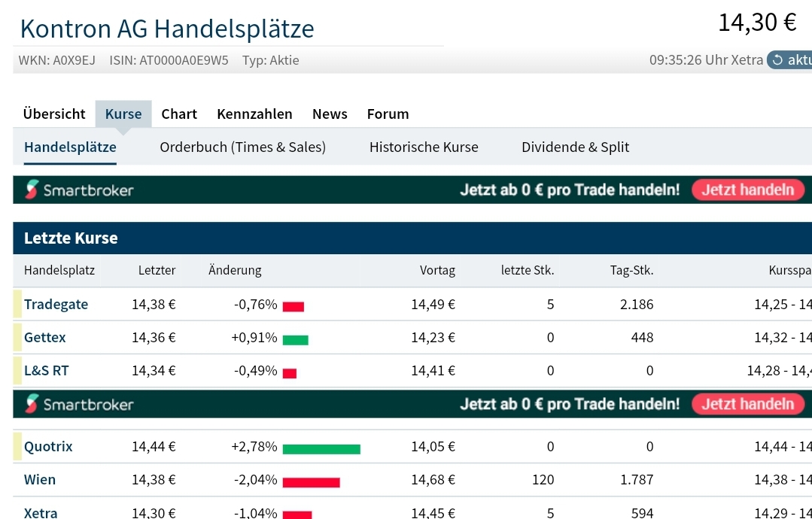Click the green change bar for Gettex

click(x=294, y=338)
